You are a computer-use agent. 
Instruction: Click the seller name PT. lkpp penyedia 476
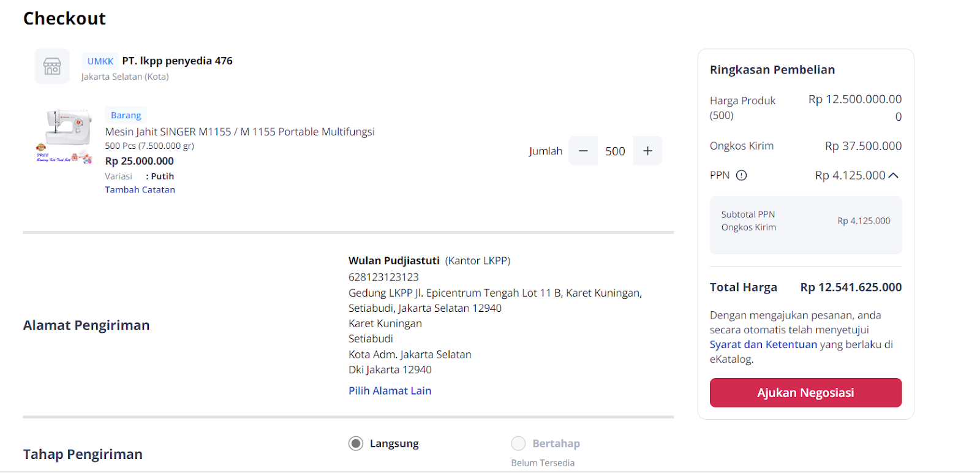click(177, 61)
